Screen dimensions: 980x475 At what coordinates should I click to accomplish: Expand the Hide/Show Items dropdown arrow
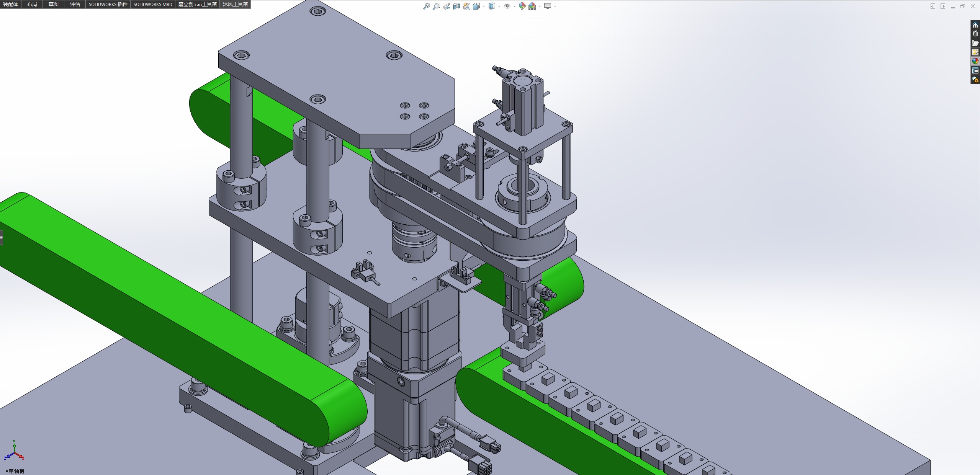[514, 6]
